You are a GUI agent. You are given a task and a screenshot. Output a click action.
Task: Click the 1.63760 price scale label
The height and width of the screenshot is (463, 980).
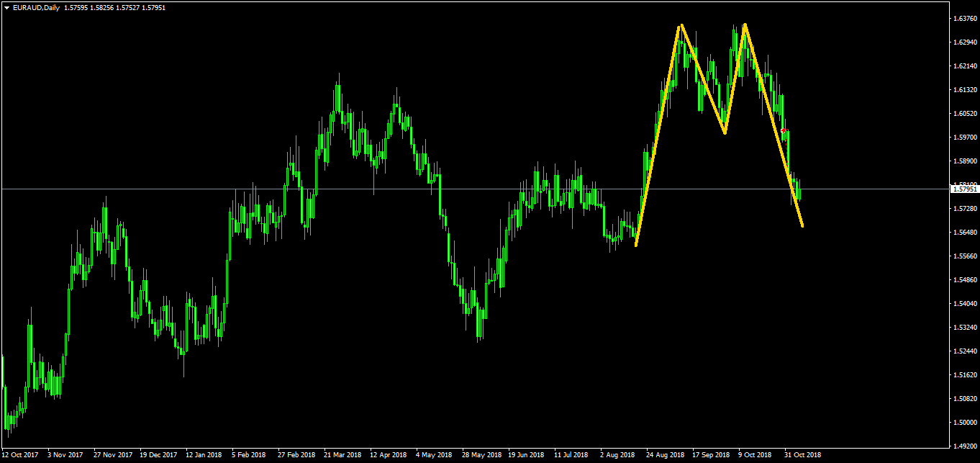[963, 19]
